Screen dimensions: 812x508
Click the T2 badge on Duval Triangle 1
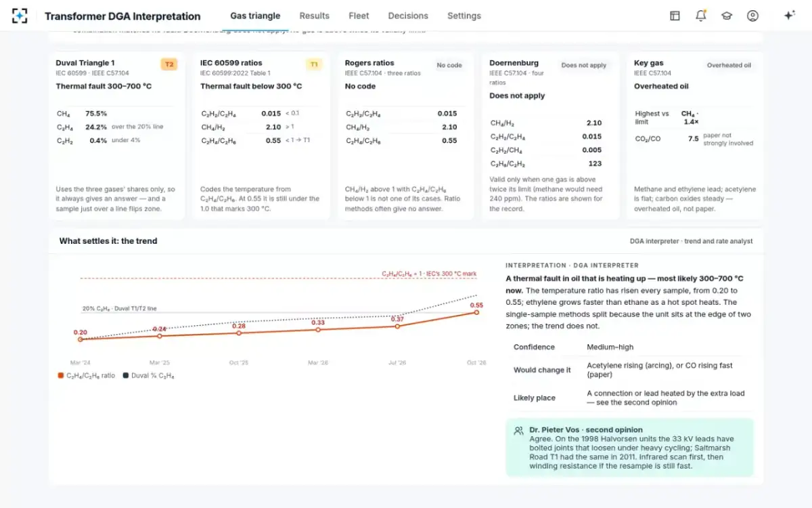click(169, 64)
